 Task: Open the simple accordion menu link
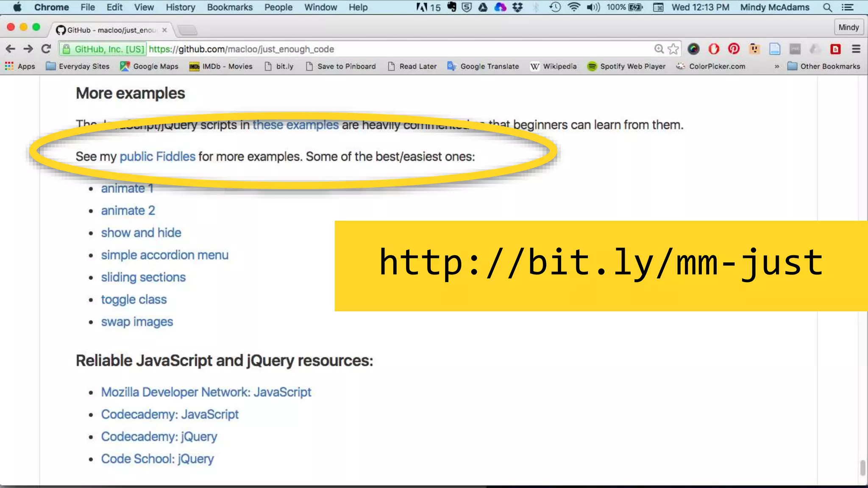[164, 255]
